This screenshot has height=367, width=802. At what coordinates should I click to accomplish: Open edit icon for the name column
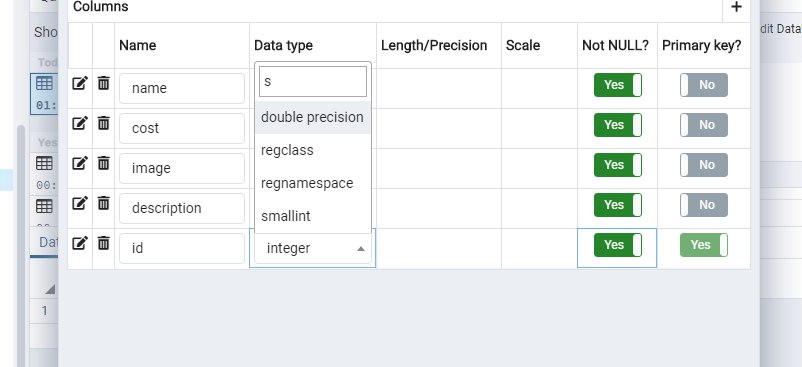[79, 83]
